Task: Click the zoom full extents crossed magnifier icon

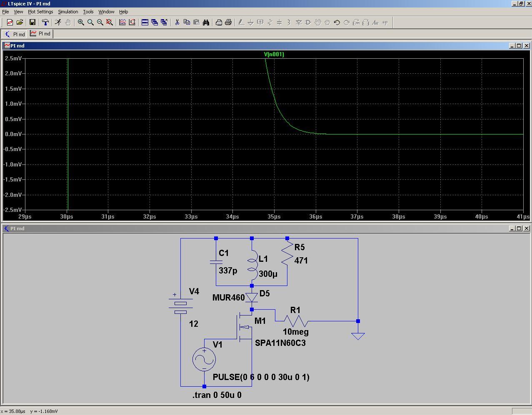Action: [x=110, y=22]
